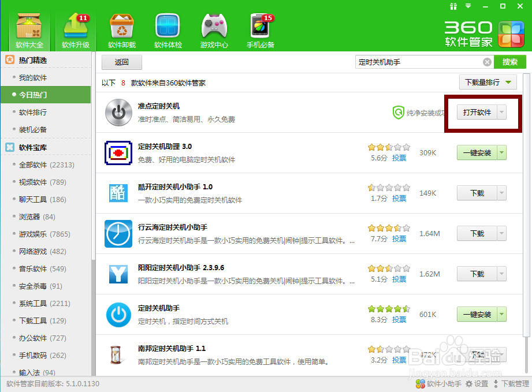Screen dimensions: 532x392
Task: Click the 定时关机助手 power logo thumbnail
Action: pyautogui.click(x=118, y=314)
